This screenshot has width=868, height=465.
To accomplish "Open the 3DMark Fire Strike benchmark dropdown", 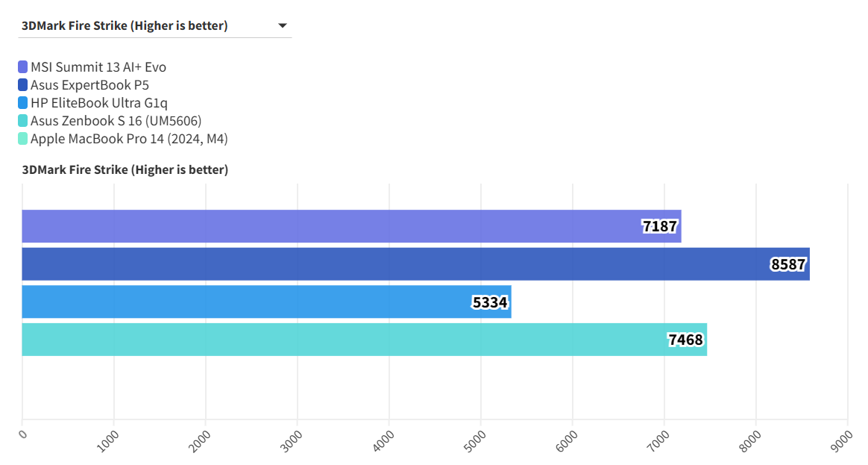I will click(x=125, y=26).
